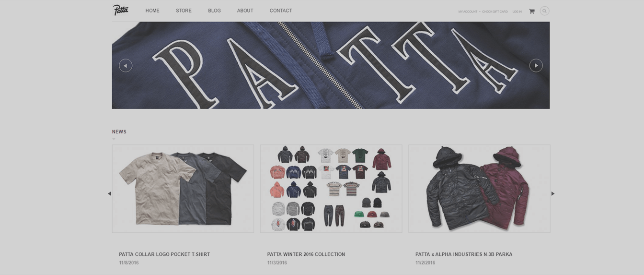Open Patta Winter 2016 Collection title
The height and width of the screenshot is (275, 644).
coord(306,254)
